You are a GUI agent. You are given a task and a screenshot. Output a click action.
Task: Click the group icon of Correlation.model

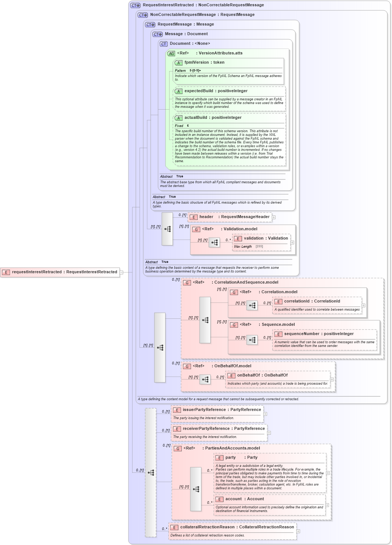tap(234, 292)
